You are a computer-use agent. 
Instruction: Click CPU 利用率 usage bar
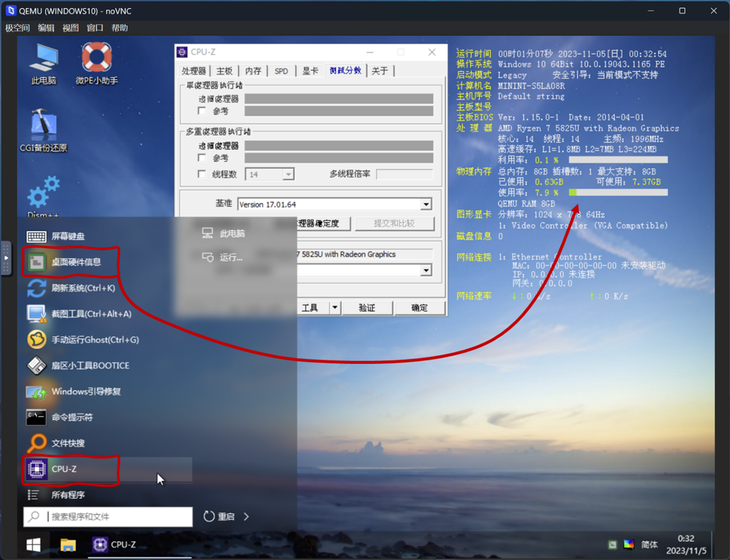click(x=618, y=160)
